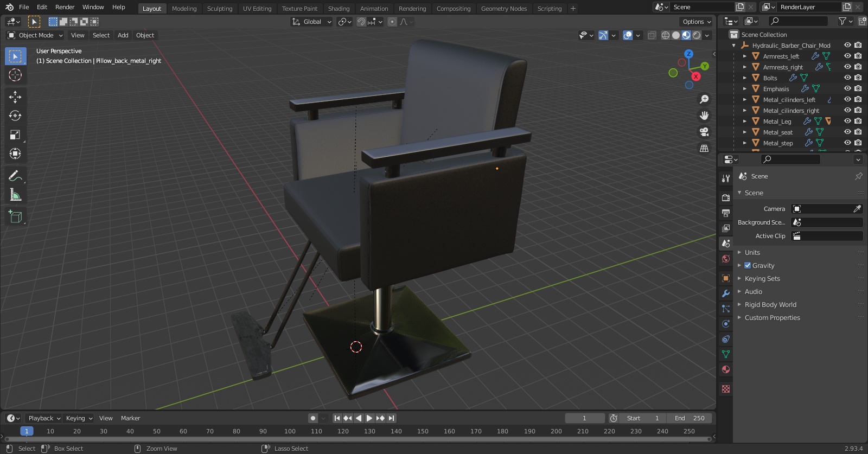The image size is (868, 454).
Task: Toggle snapping magnet
Action: click(x=361, y=22)
